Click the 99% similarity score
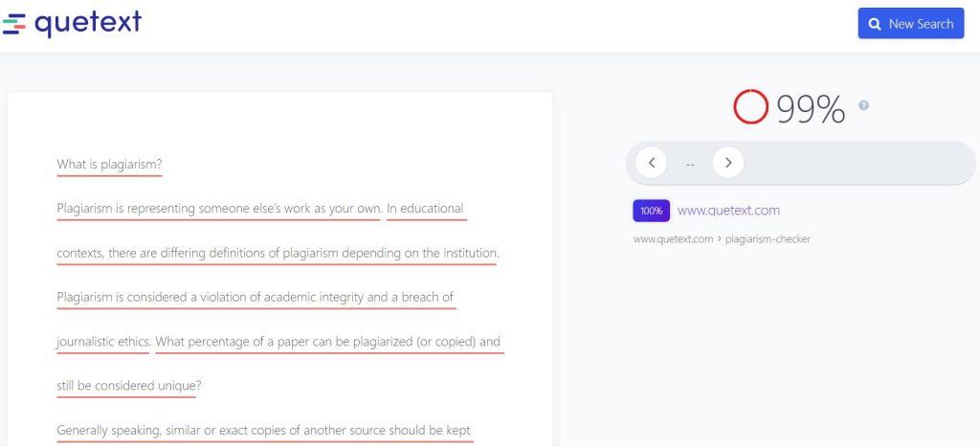The width and height of the screenshot is (980, 447). 811,109
